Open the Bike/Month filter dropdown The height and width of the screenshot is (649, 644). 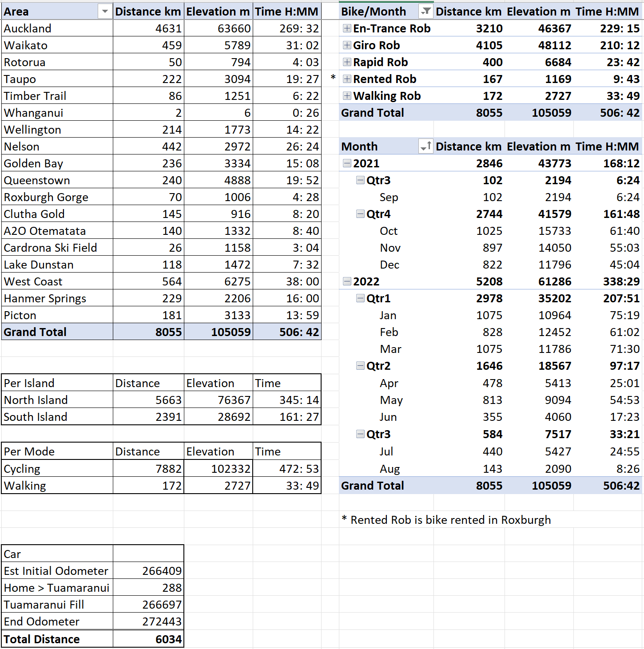425,12
